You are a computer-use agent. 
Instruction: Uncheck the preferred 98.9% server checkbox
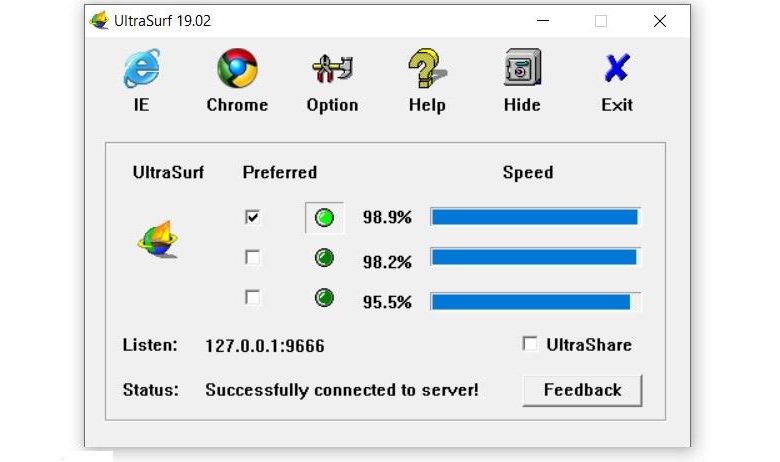click(x=253, y=217)
